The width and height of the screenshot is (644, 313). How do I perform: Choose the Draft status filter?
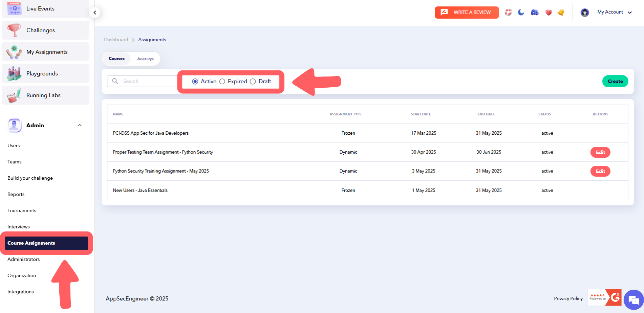coord(253,81)
